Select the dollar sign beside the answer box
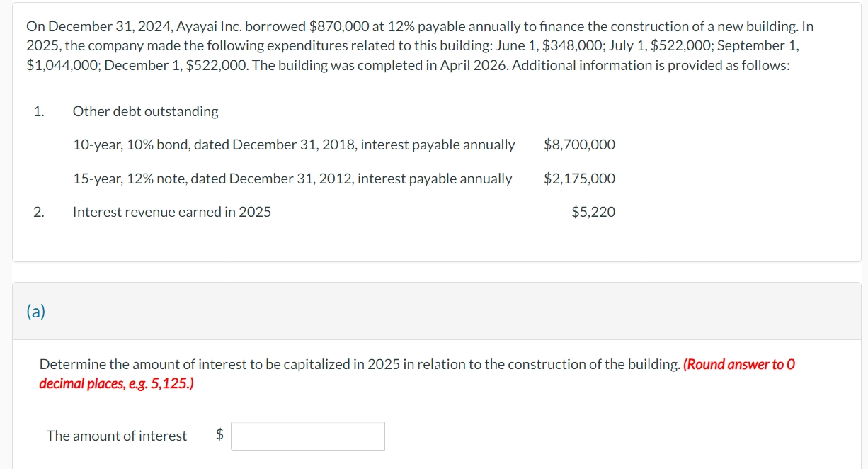868x469 pixels. pos(221,436)
